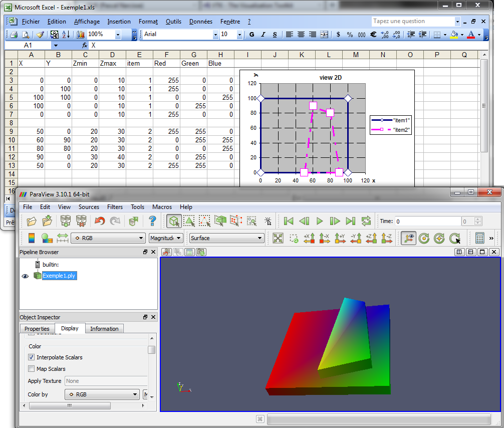504x428 pixels.
Task: Switch to the Properties tab
Action: coord(37,329)
